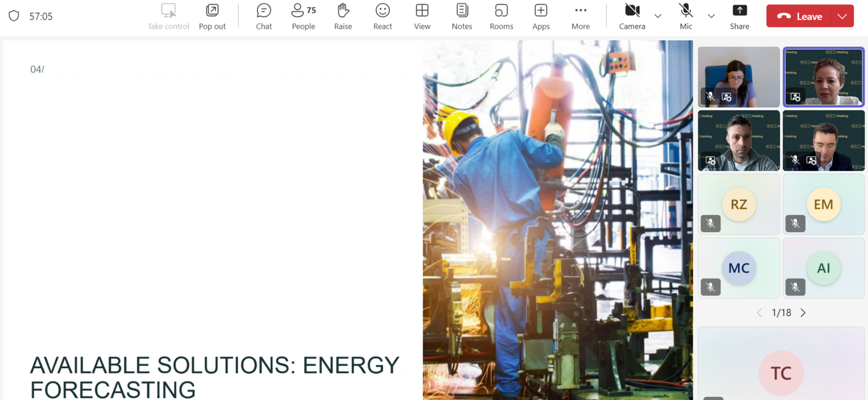Turn on the Camera
The height and width of the screenshot is (400, 868).
click(632, 16)
